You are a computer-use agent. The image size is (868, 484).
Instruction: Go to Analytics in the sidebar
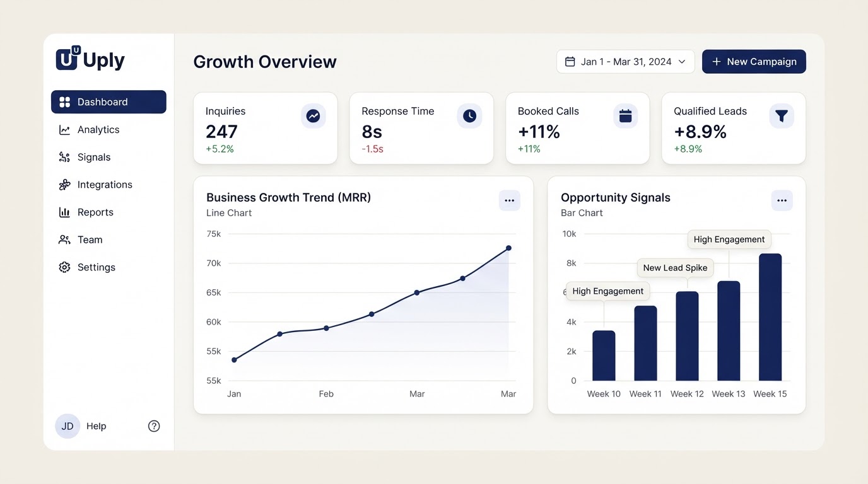point(108,130)
